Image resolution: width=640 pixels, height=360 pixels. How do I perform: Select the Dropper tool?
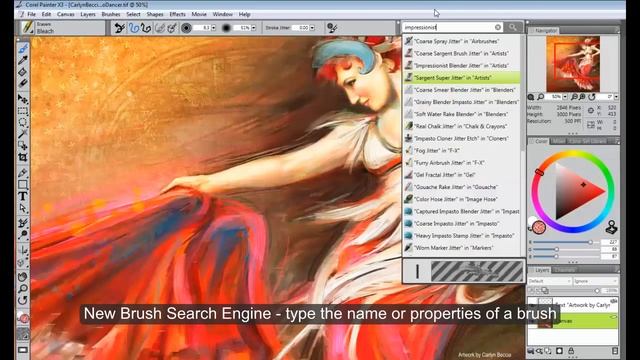[x=23, y=60]
